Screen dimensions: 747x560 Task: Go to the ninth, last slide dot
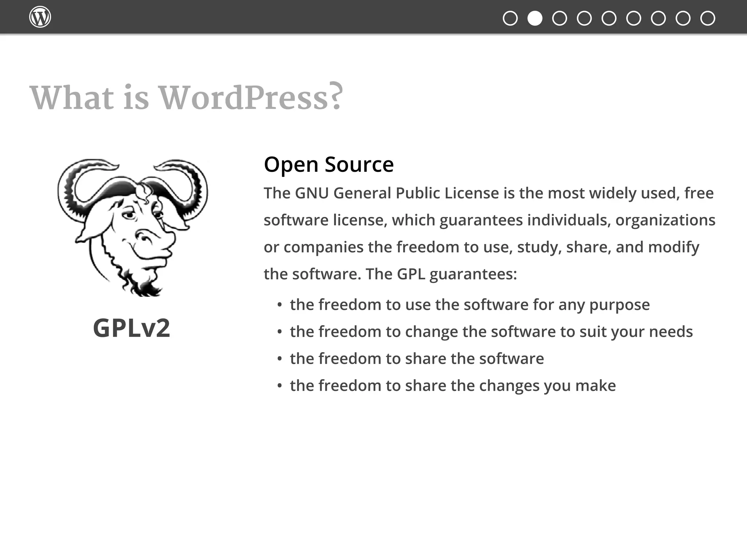point(708,18)
